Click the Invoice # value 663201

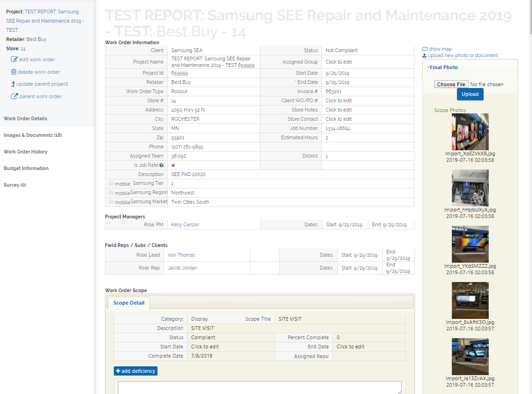click(x=333, y=91)
